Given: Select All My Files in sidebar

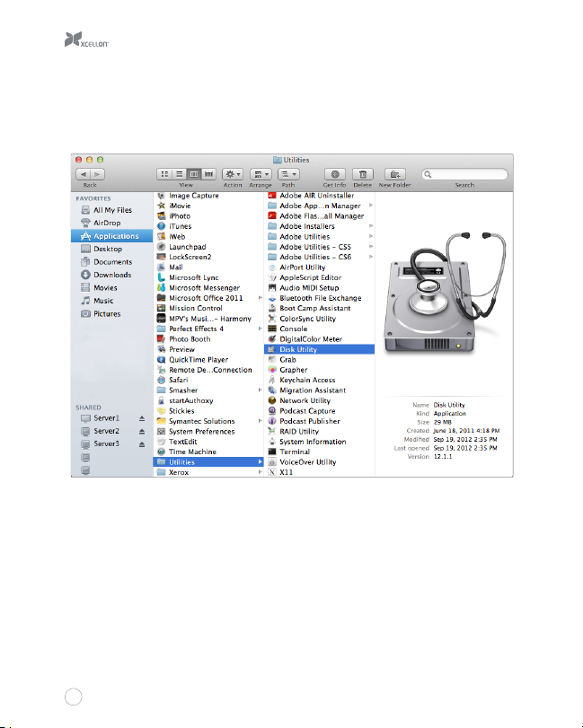Looking at the screenshot, I should point(112,210).
